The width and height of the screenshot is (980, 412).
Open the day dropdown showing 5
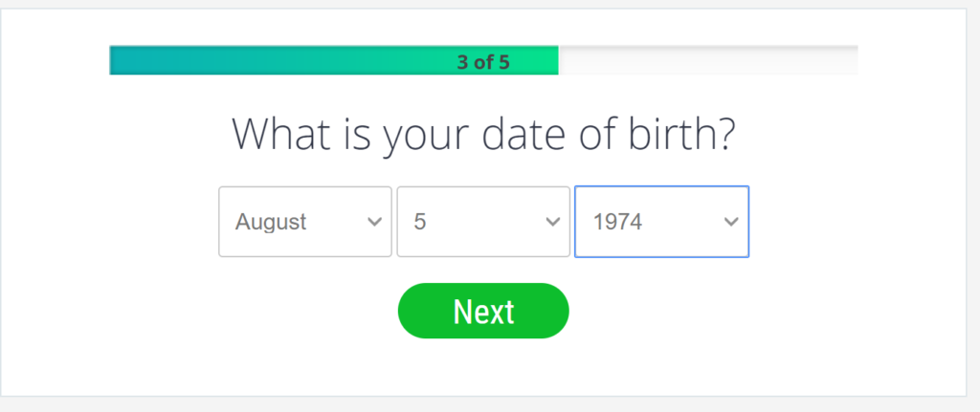(x=483, y=222)
